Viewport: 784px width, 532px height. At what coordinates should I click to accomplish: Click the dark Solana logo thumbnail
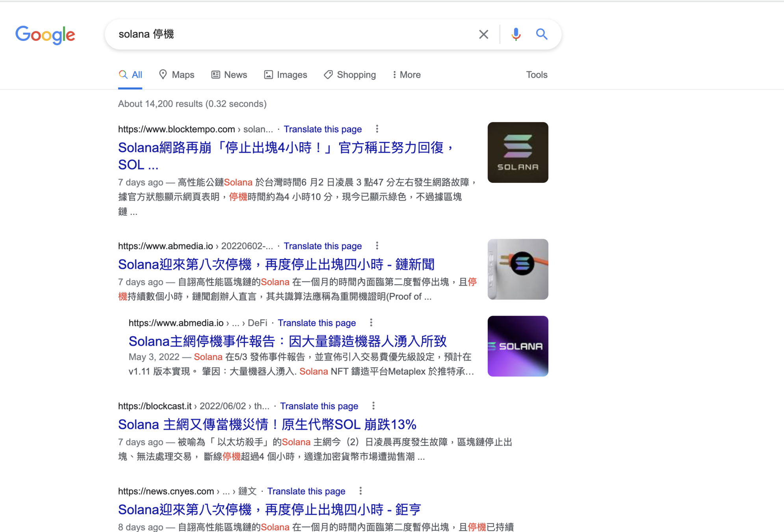518,152
